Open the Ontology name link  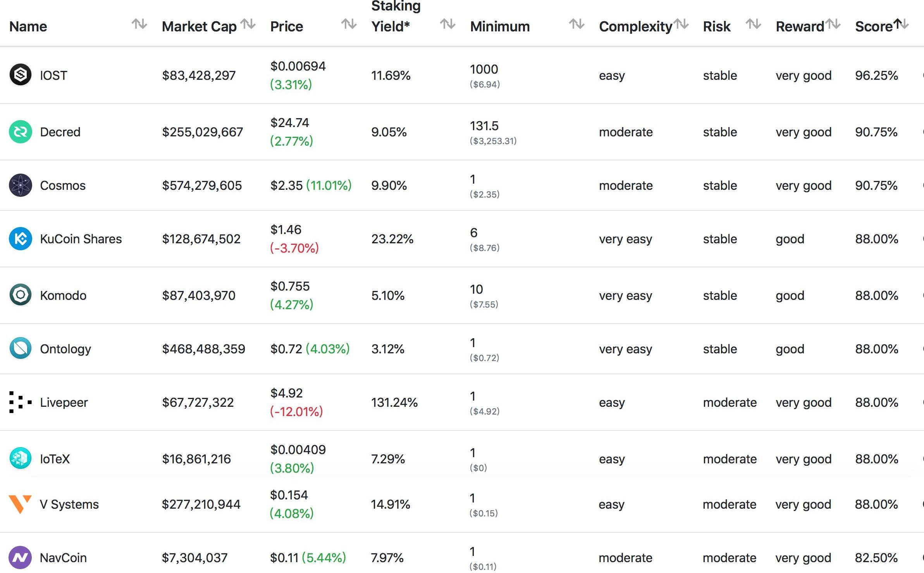pos(65,349)
